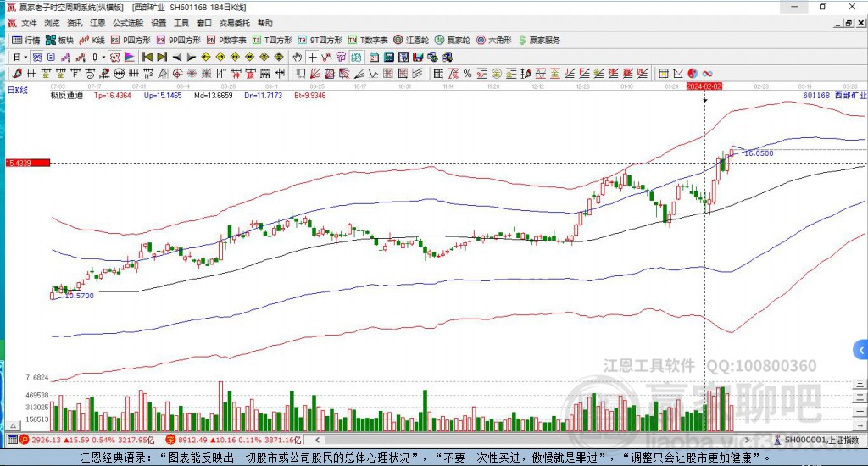
Task: Click the 日K线 label
Action: click(17, 90)
